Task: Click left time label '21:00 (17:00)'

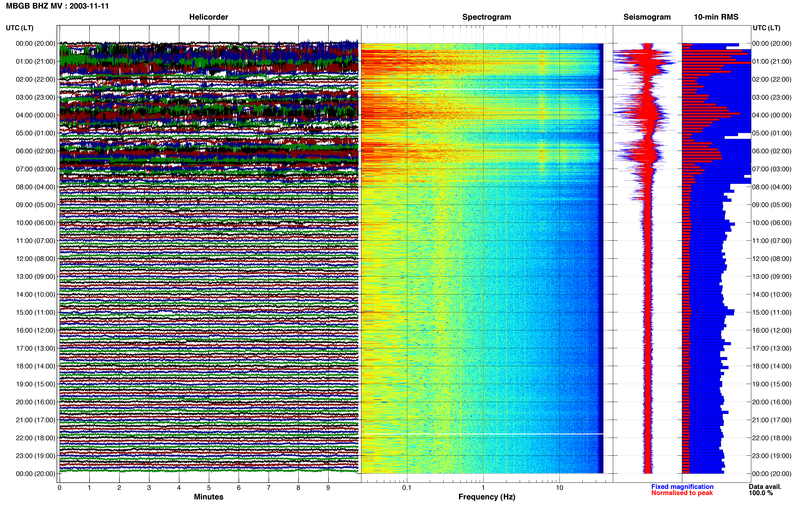Action: click(36, 420)
